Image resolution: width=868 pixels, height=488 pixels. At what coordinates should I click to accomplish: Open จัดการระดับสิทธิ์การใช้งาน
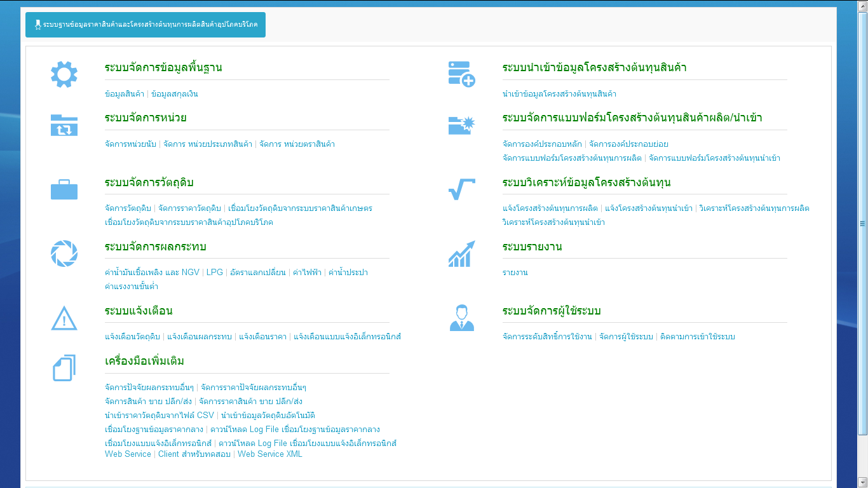click(x=547, y=337)
